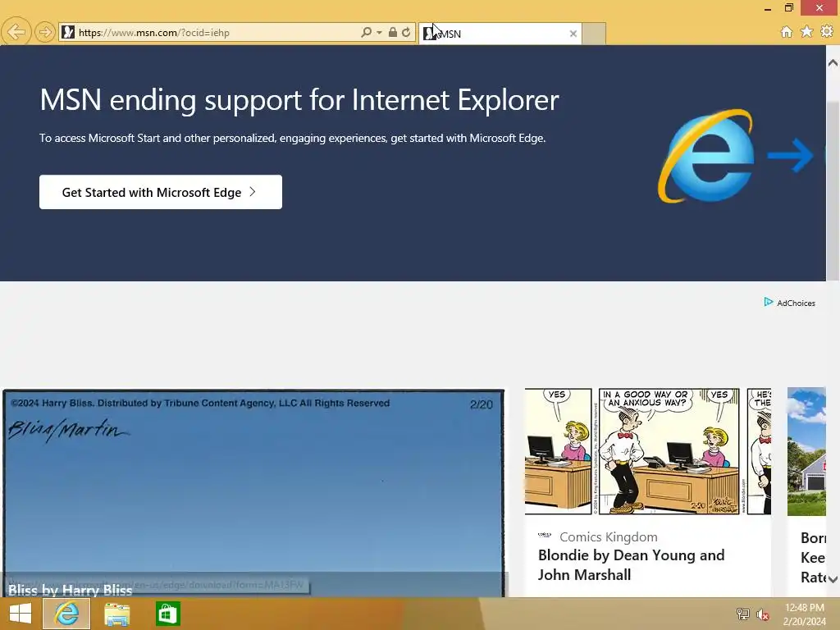Click the address bar search magnifier icon
The image size is (840, 630).
coord(366,32)
